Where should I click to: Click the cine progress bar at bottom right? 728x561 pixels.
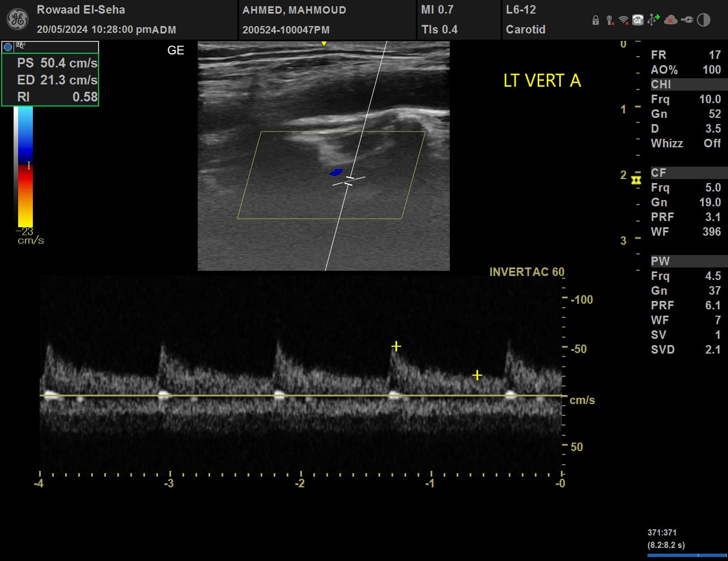click(687, 555)
